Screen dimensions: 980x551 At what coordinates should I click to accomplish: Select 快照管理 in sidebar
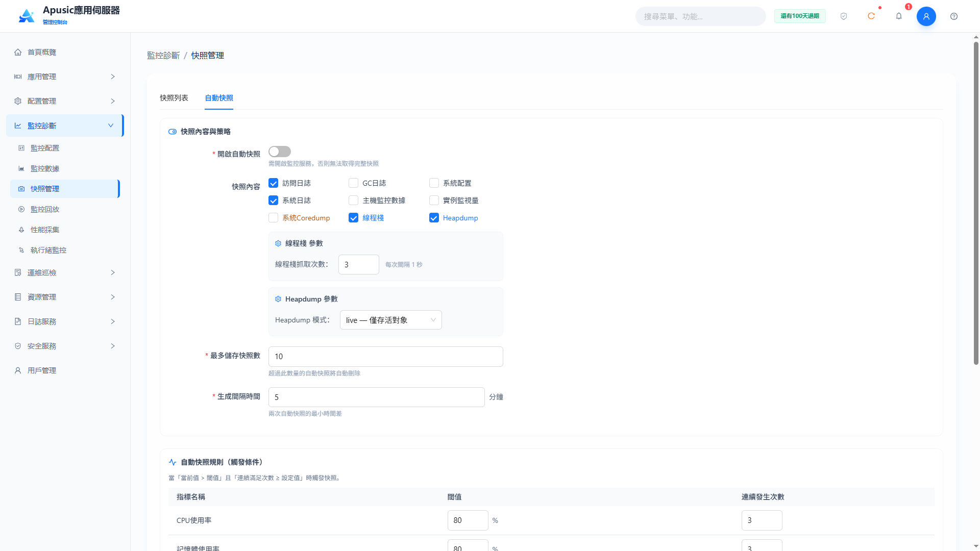pyautogui.click(x=65, y=189)
